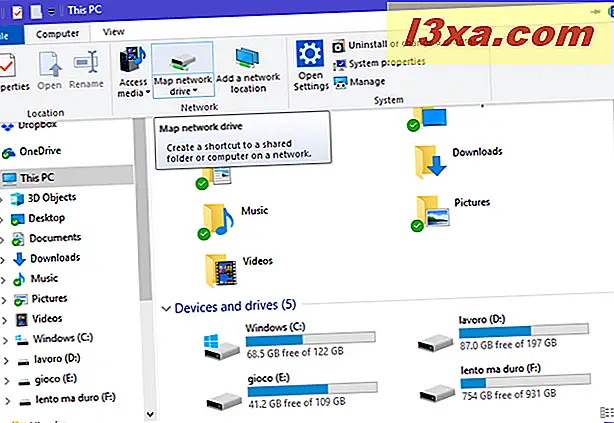This screenshot has height=423, width=614.
Task: Click the System properties text label
Action: [387, 62]
